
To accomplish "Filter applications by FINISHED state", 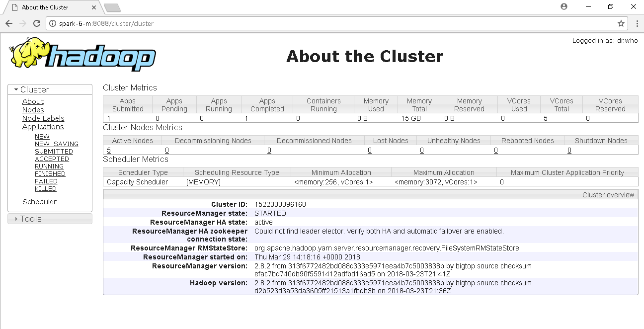I will (x=50, y=174).
